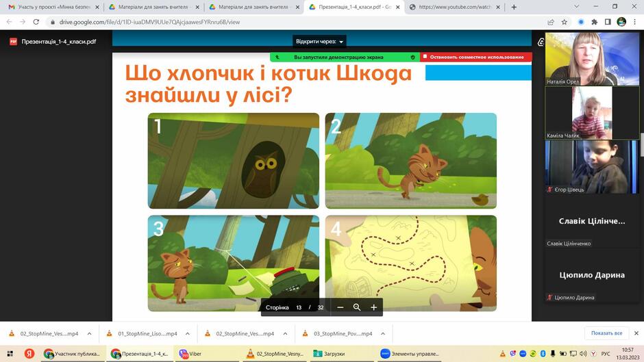Image resolution: width=644 pixels, height=362 pixels.
Task: Click the share page icon in address bar
Action: pos(551,22)
